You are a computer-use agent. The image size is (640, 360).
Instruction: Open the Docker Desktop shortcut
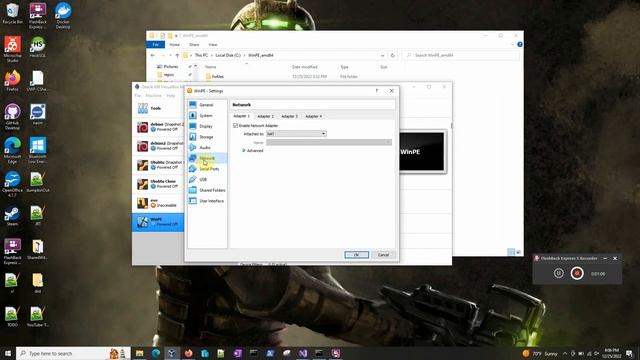[63, 16]
